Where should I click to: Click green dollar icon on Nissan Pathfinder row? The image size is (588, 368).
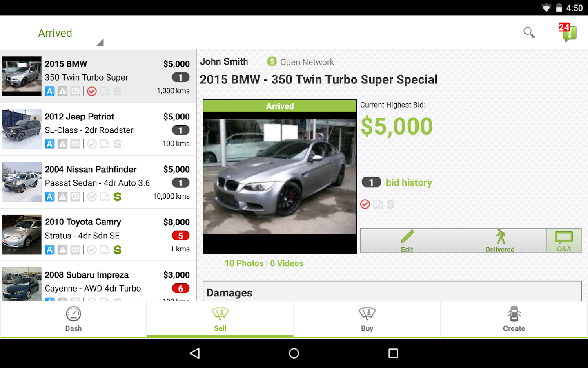tap(118, 197)
